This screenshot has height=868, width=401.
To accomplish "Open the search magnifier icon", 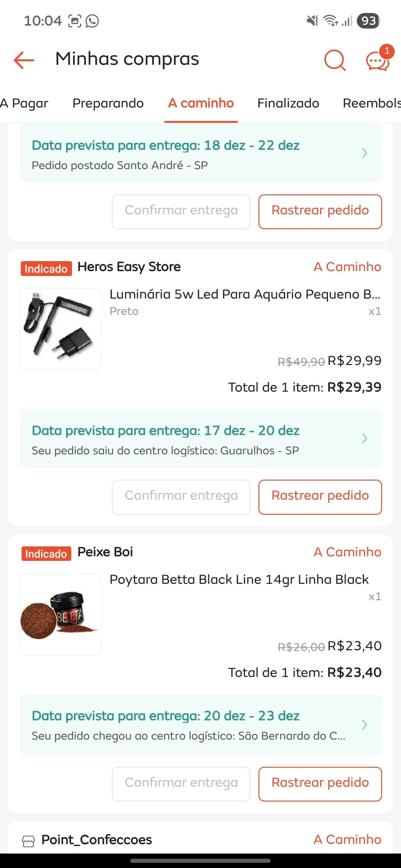I will pos(335,60).
